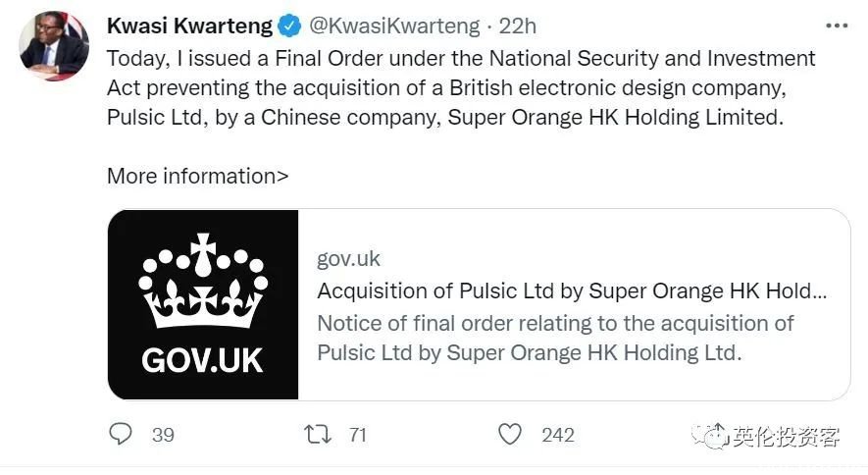This screenshot has width=868, height=475.
Task: Click the reply speech bubble icon
Action: click(120, 434)
